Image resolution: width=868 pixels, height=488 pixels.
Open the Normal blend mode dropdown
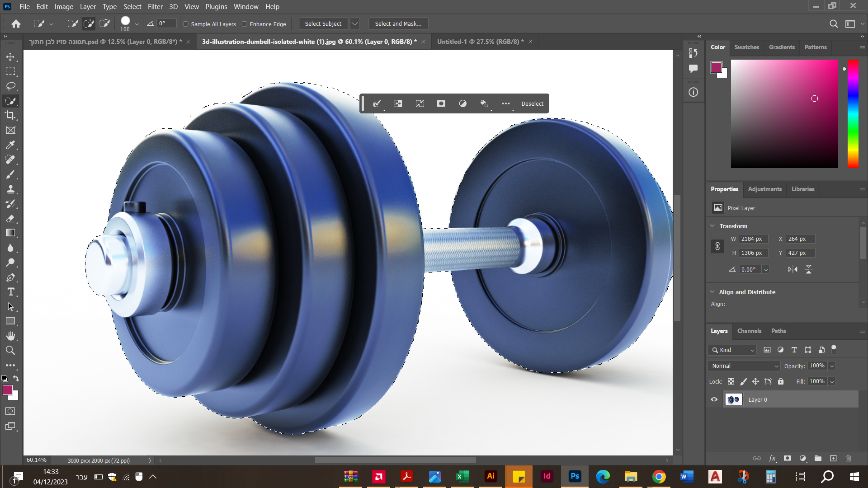[744, 366]
